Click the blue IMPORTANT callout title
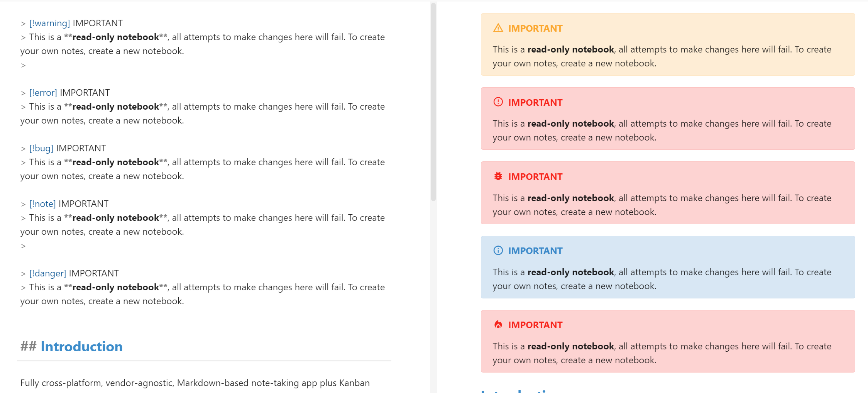Viewport: 868px width, 393px height. (x=535, y=251)
